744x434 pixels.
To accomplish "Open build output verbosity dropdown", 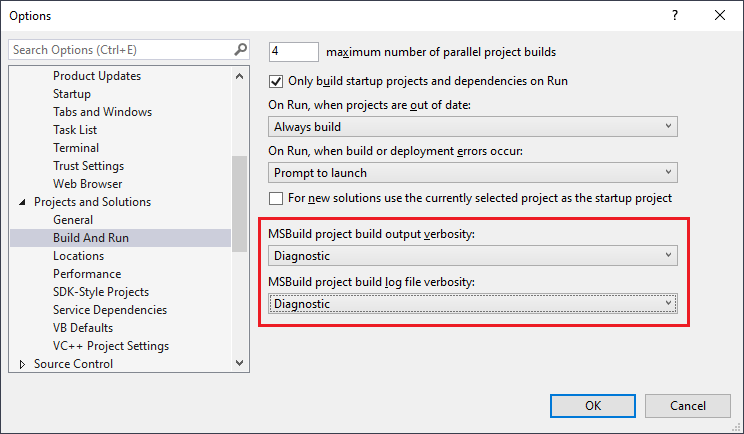I will (473, 256).
